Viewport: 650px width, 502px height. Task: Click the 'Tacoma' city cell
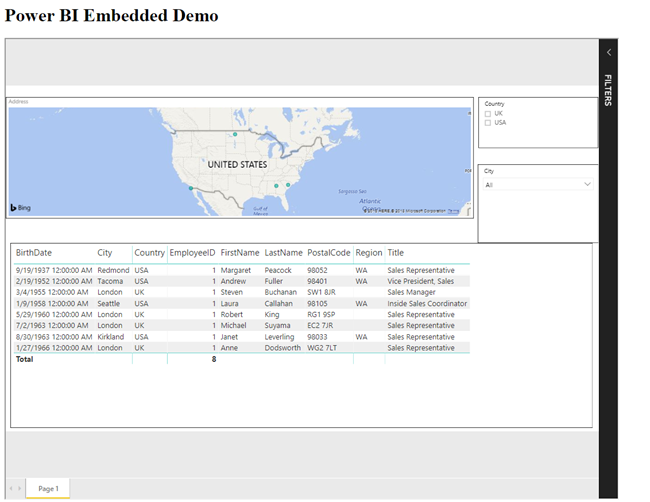click(110, 281)
